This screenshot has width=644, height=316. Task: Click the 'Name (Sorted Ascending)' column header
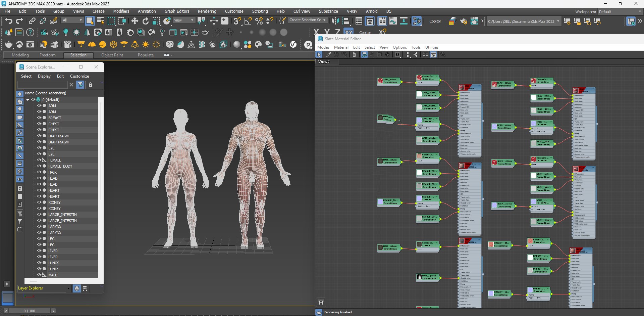(61, 93)
